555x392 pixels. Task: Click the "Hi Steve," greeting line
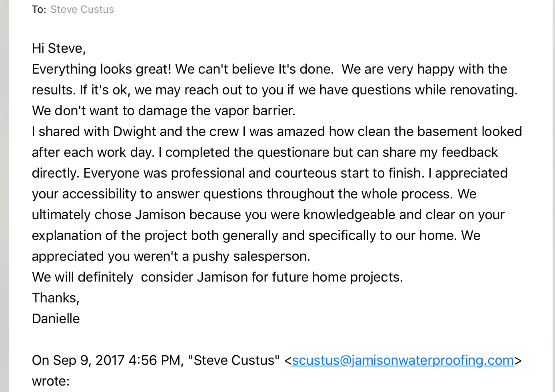pos(59,48)
